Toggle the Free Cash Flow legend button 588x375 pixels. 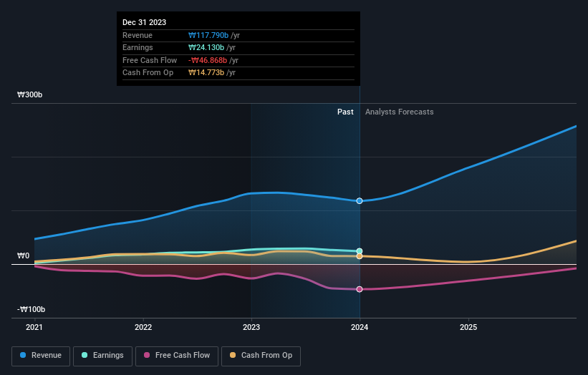tap(177, 356)
